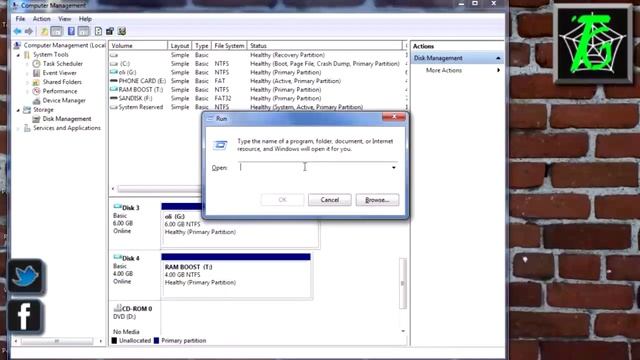Click Cancel in the Run dialog
Screen dimensions: 640x360
click(329, 200)
